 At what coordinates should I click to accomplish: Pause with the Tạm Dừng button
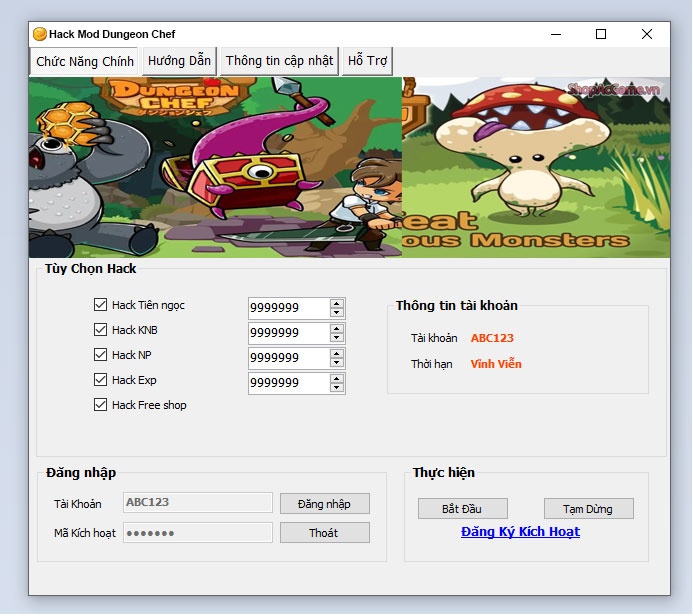click(x=589, y=509)
